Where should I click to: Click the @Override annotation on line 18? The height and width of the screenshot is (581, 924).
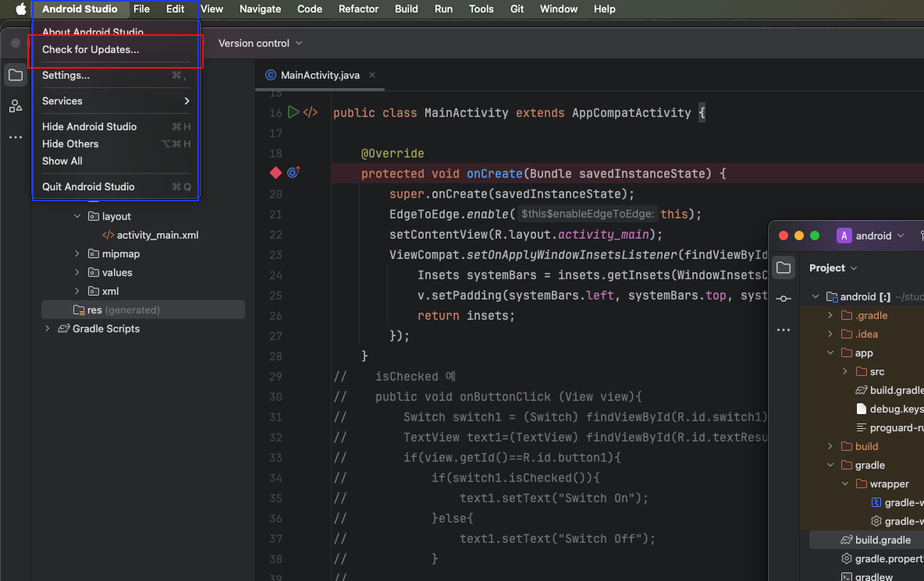pos(393,153)
